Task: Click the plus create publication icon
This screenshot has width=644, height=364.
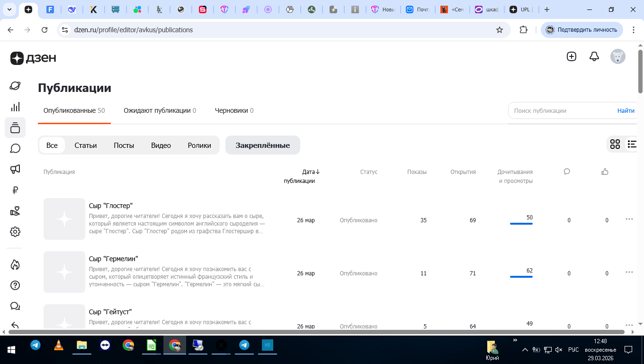Action: [x=572, y=56]
